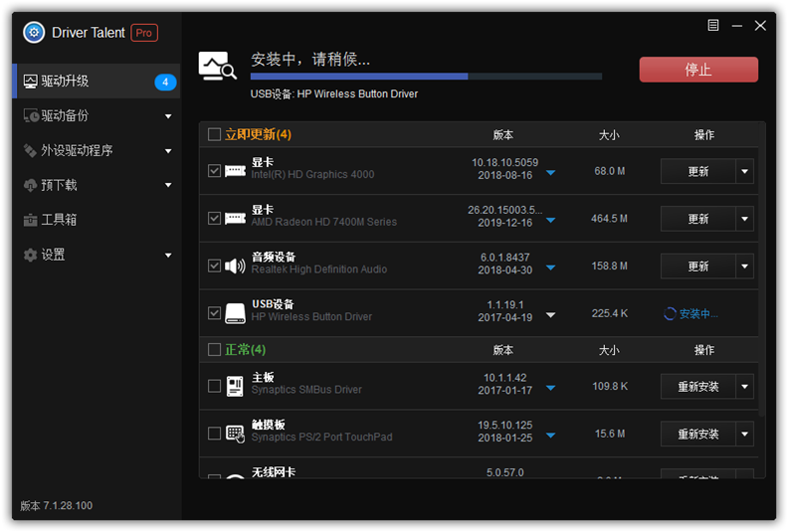Open version dropdown for Synaptics PS/2 TouchPad
This screenshot has width=788, height=532.
(x=551, y=435)
